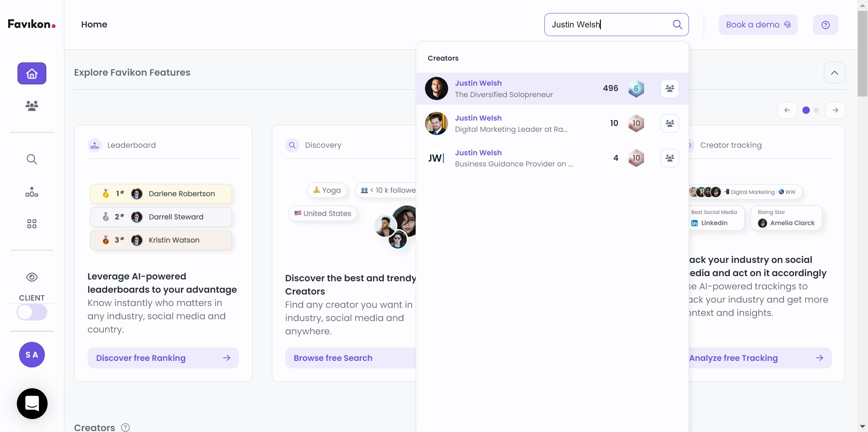Viewport: 868px width, 432px height.
Task: Click Discover free Ranking button
Action: click(163, 358)
